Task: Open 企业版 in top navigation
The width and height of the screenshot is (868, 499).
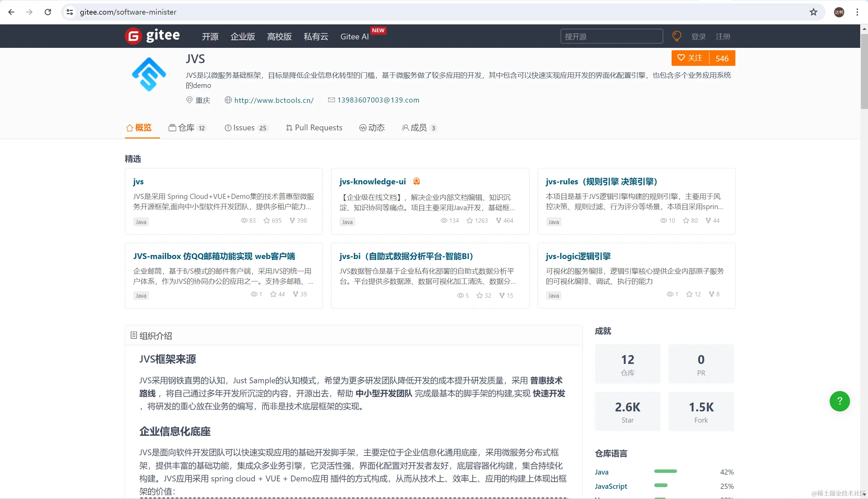Action: 243,37
